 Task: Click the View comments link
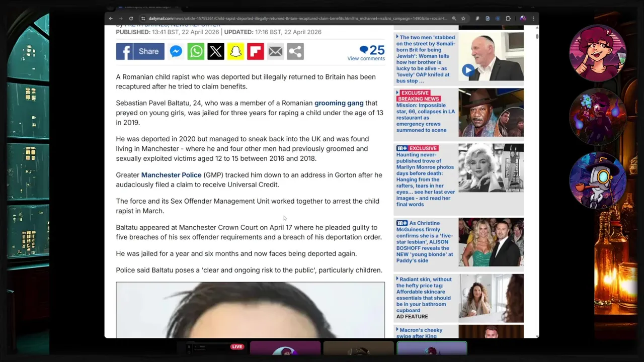point(366,59)
